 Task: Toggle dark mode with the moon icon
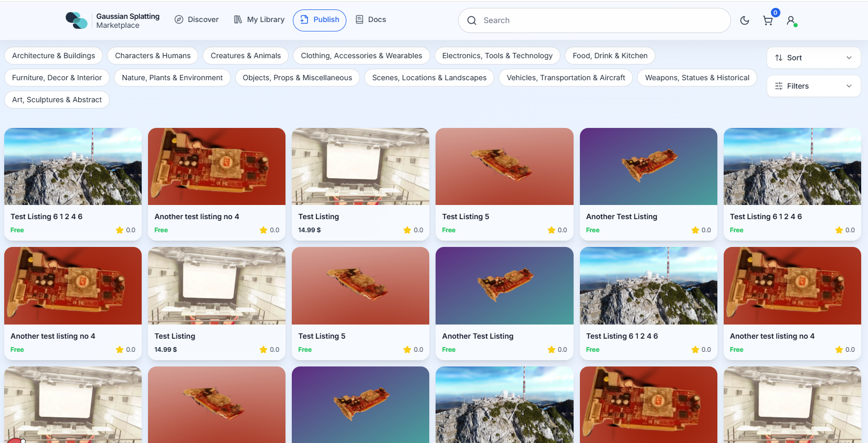click(744, 20)
